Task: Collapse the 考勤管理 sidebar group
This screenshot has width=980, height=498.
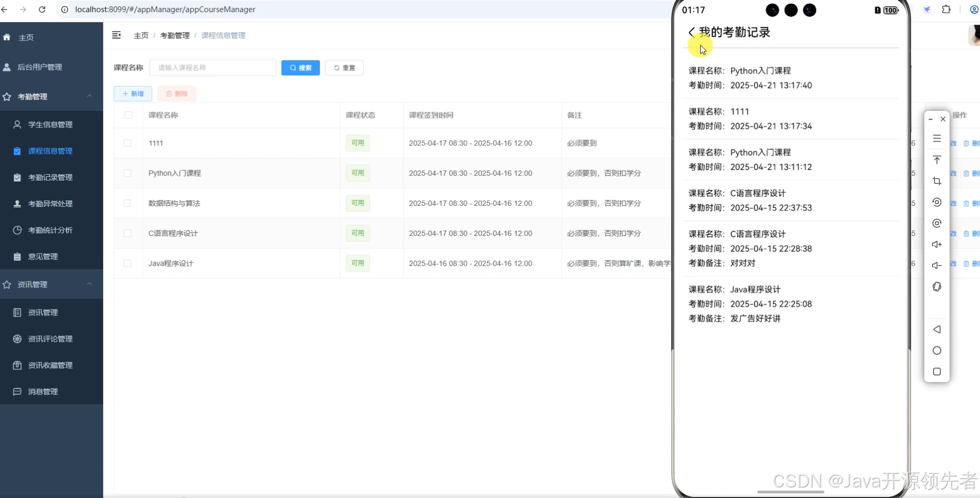Action: (x=52, y=96)
